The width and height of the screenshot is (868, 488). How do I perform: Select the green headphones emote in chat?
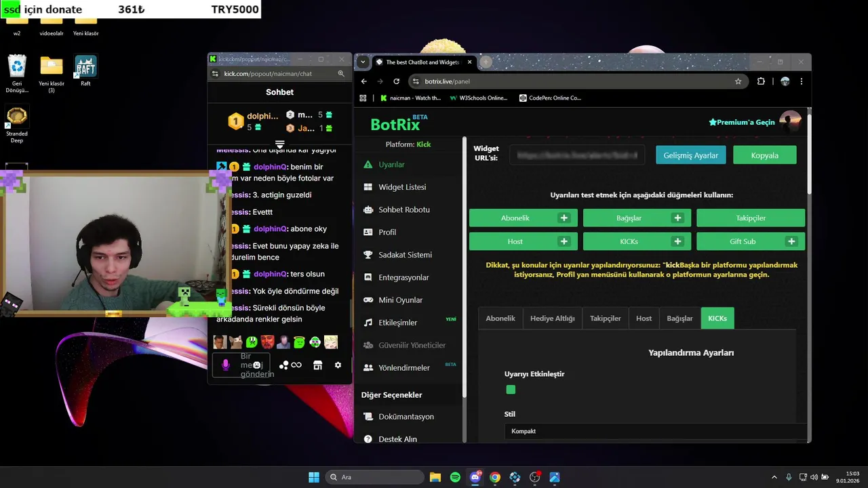coord(315,342)
